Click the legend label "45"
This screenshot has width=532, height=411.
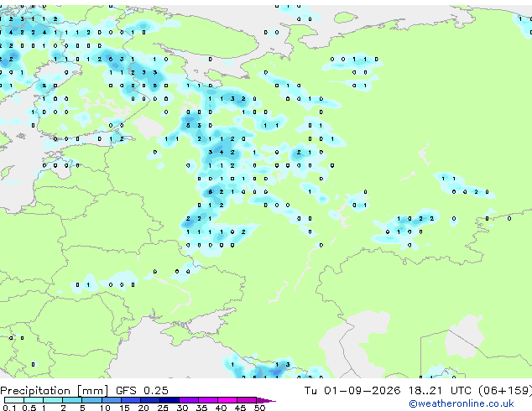[x=240, y=408]
